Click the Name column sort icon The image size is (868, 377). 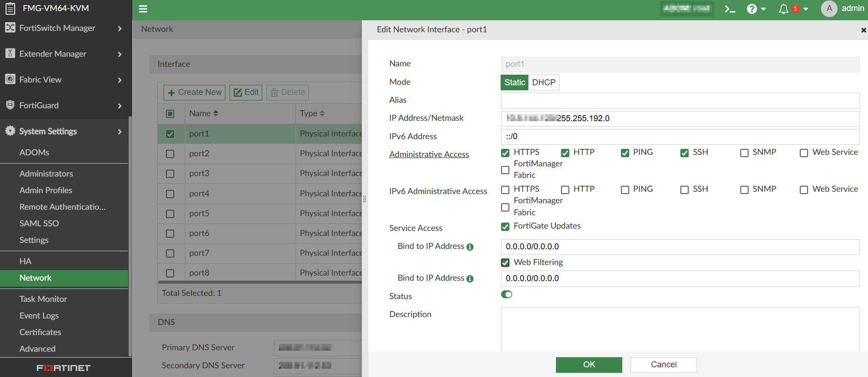(216, 113)
